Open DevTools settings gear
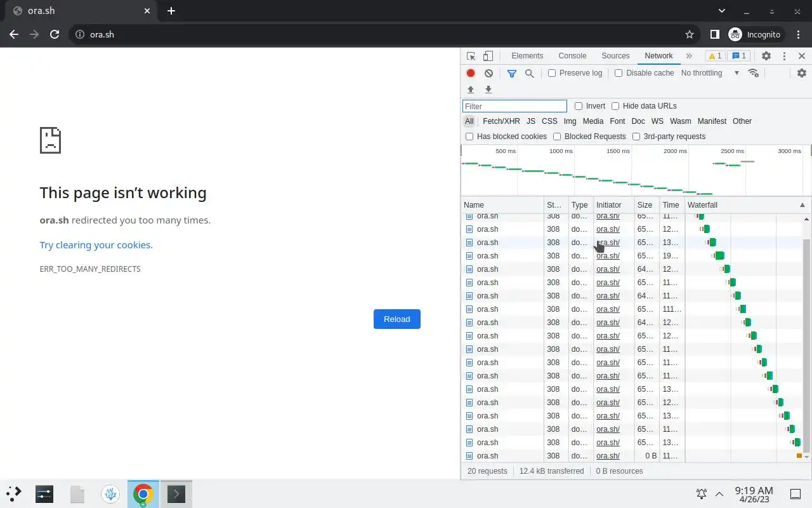 [766, 56]
